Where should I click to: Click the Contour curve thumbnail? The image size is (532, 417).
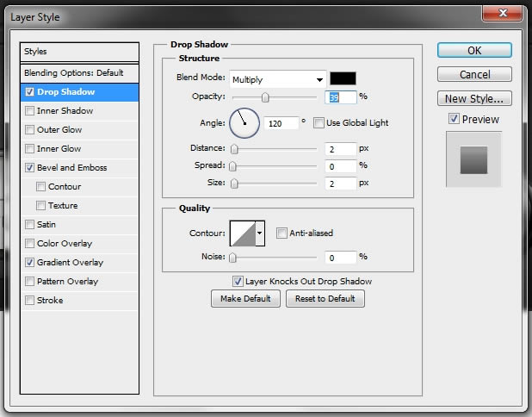(243, 233)
